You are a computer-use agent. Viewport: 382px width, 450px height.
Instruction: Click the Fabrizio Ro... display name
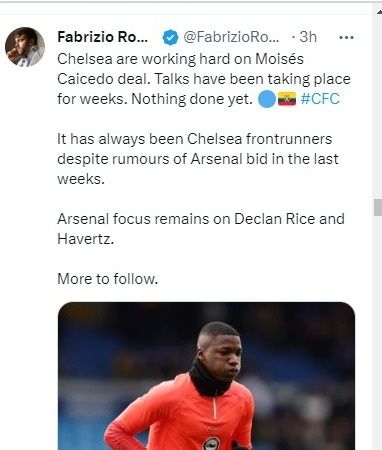click(103, 37)
